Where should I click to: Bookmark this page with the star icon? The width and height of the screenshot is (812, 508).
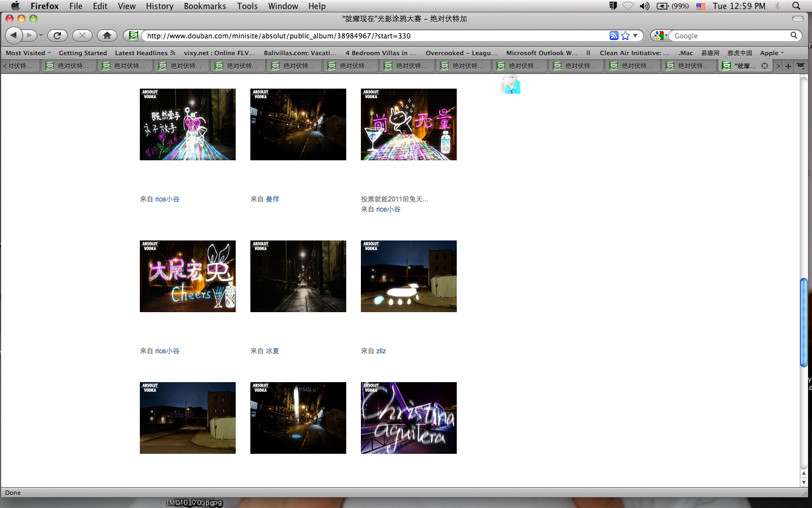(x=625, y=36)
